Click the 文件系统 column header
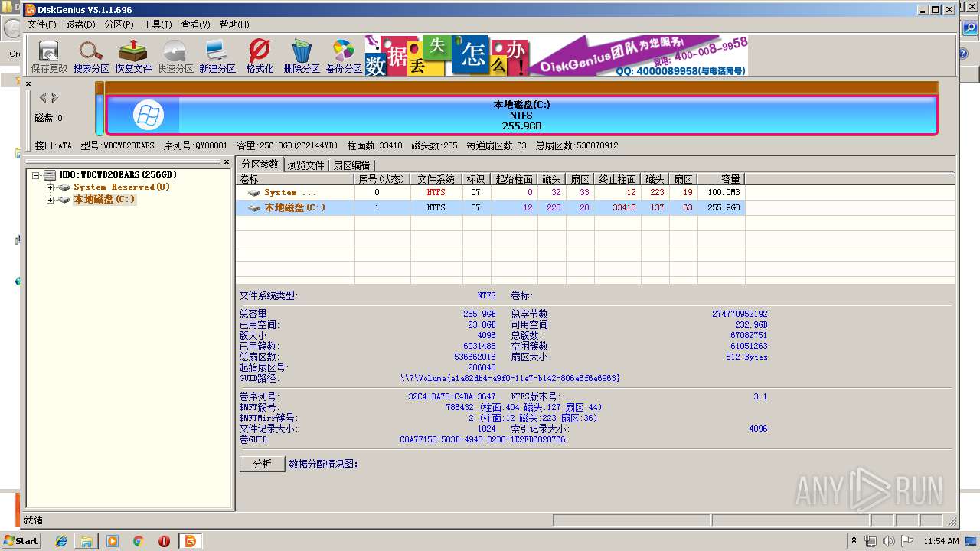Screen dimensions: 980x551 pos(436,179)
